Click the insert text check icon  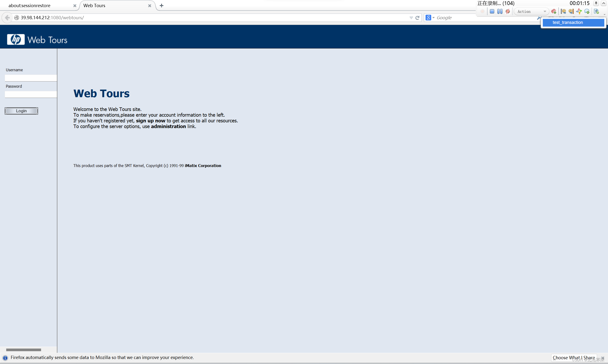(x=596, y=12)
